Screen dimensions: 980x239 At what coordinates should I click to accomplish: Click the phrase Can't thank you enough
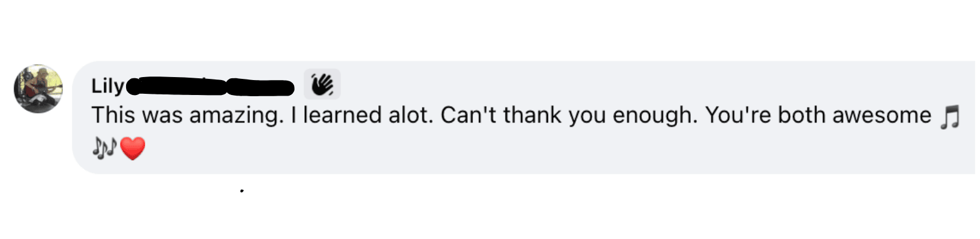569,115
